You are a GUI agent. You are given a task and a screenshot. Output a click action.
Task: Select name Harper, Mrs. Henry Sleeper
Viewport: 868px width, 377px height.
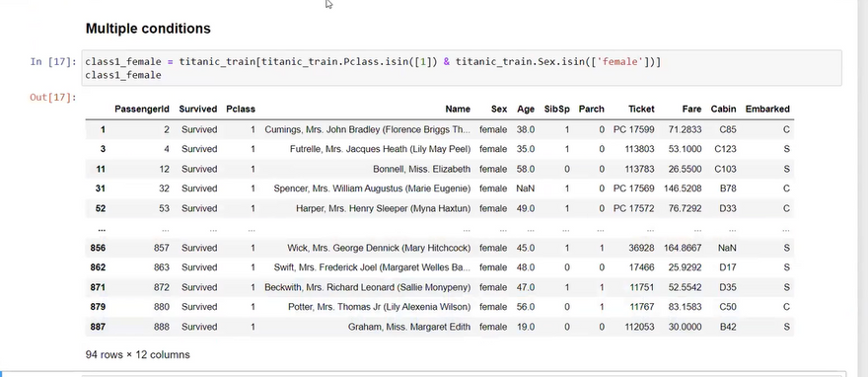[383, 208]
